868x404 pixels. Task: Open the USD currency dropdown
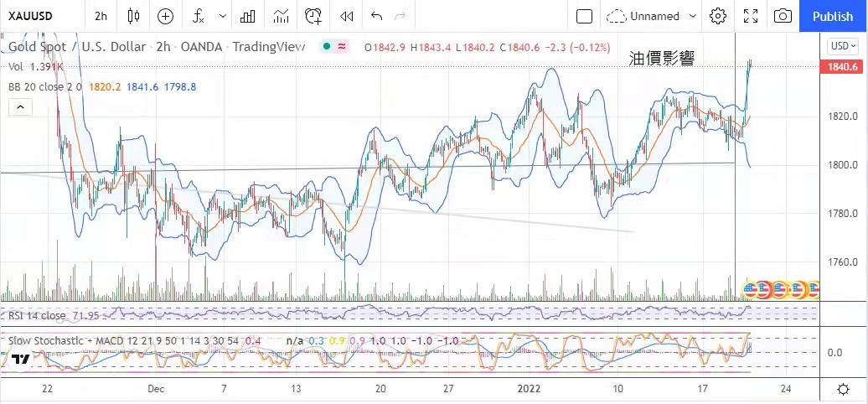(840, 45)
